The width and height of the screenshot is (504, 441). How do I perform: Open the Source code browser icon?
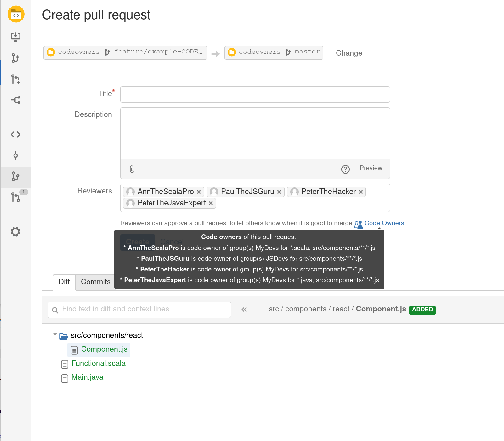pos(15,134)
